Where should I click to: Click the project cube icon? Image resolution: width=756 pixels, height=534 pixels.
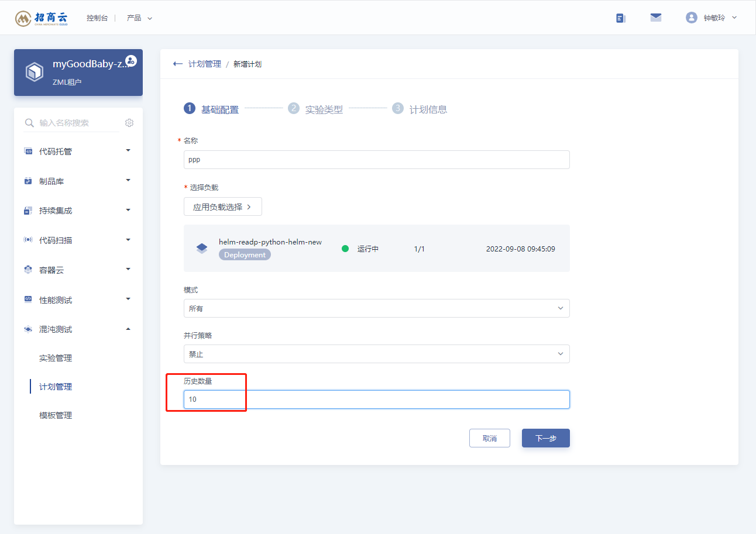35,72
